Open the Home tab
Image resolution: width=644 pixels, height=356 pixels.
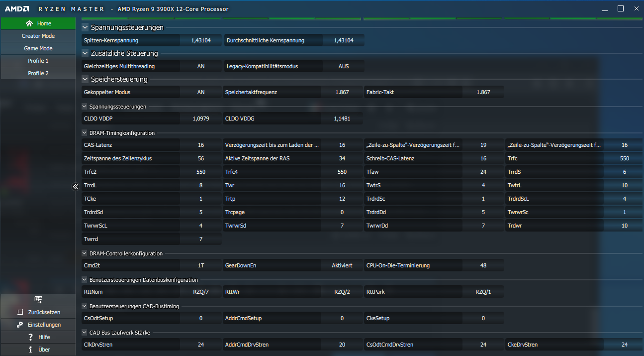coord(38,23)
